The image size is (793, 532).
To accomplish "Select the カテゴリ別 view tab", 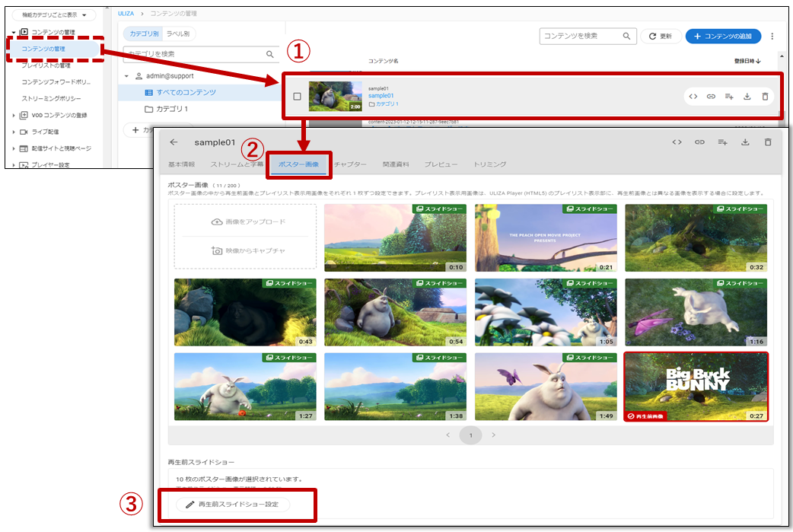I will coord(144,34).
